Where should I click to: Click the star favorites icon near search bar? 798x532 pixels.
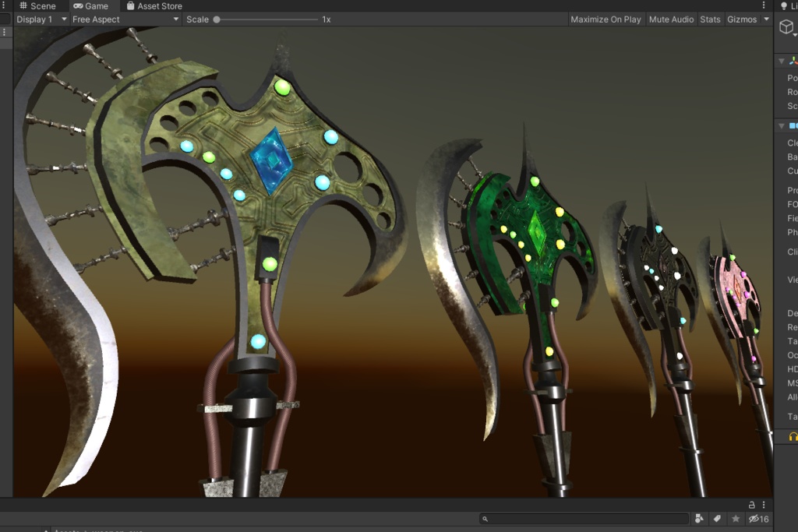tap(736, 518)
